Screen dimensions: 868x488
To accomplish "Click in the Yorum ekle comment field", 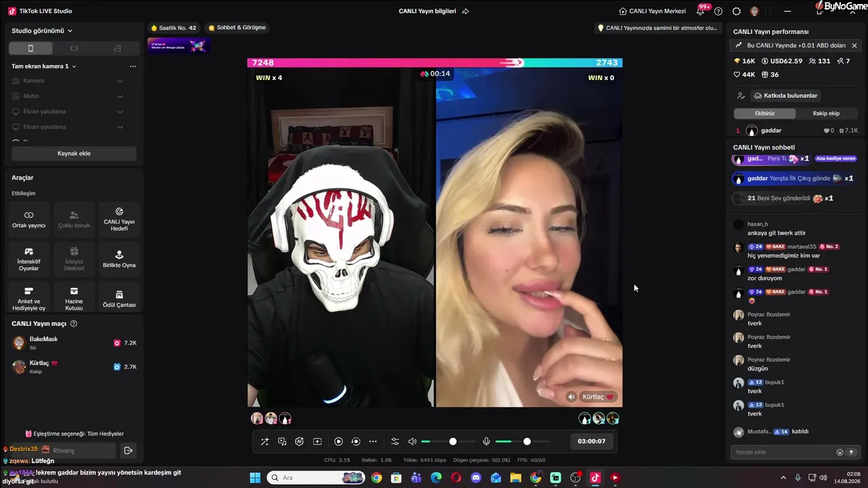I will tap(784, 452).
